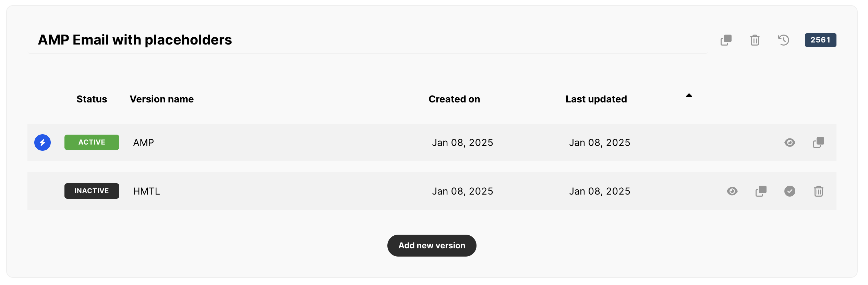
Task: Click the blue AMP lightning icon
Action: (43, 142)
